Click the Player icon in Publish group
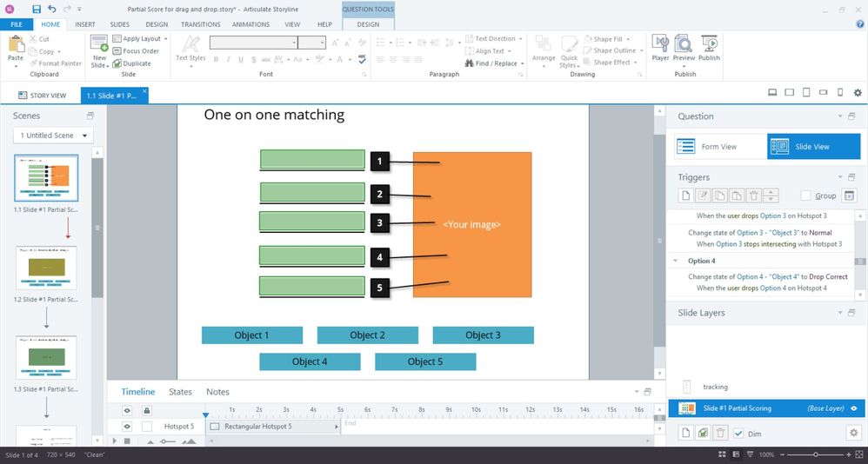 pyautogui.click(x=660, y=48)
